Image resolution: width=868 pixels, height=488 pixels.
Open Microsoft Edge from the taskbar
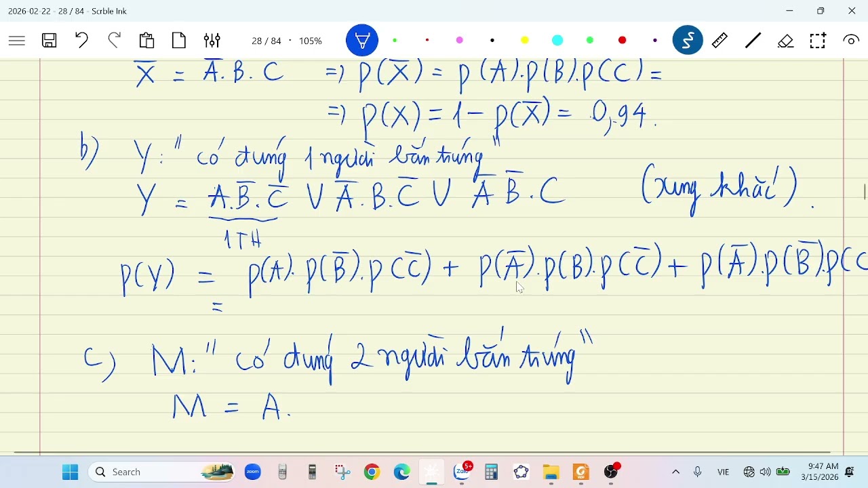coord(402,472)
